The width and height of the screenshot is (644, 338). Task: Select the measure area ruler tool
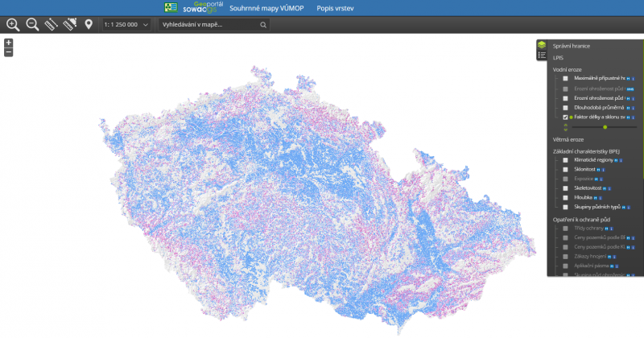point(69,25)
